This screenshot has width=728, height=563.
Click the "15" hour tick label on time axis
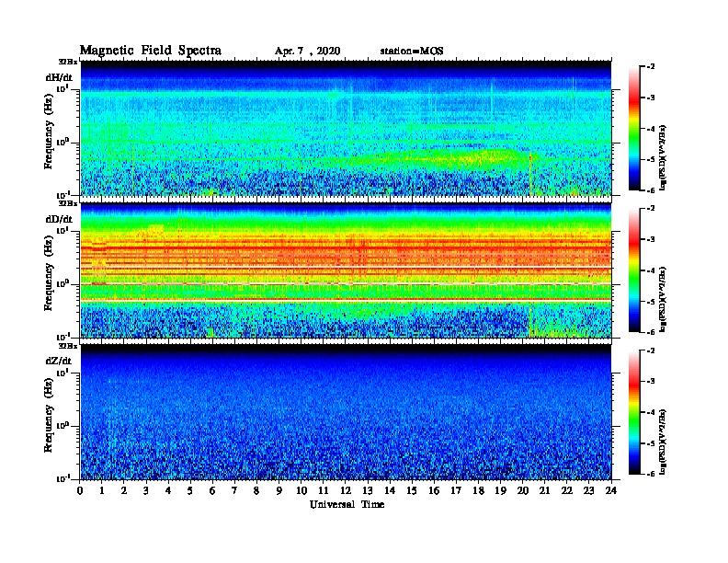(x=412, y=490)
